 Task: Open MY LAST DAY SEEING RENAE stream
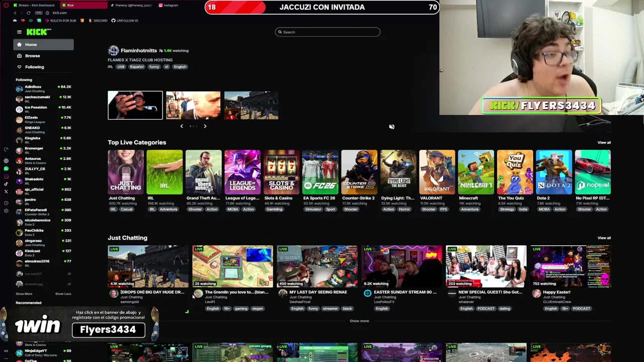click(317, 266)
